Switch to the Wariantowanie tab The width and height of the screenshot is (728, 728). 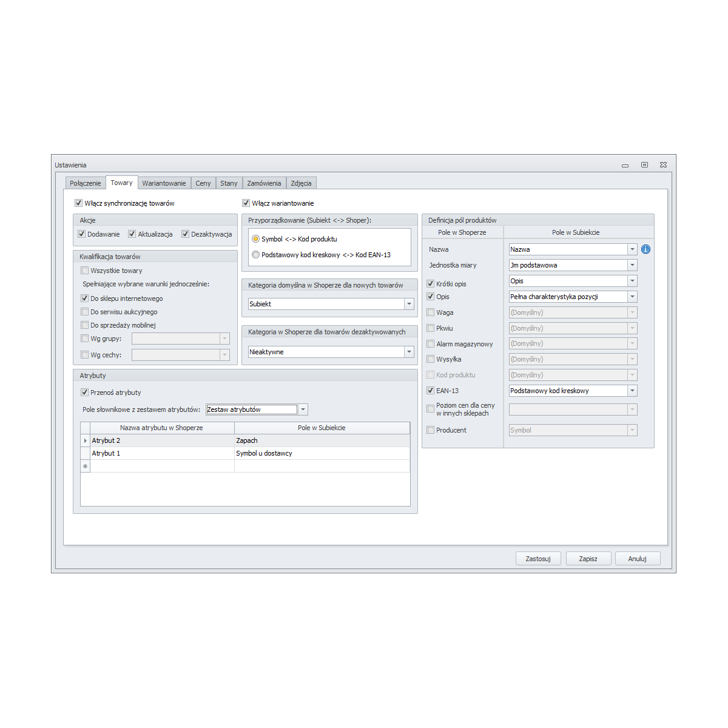[164, 183]
